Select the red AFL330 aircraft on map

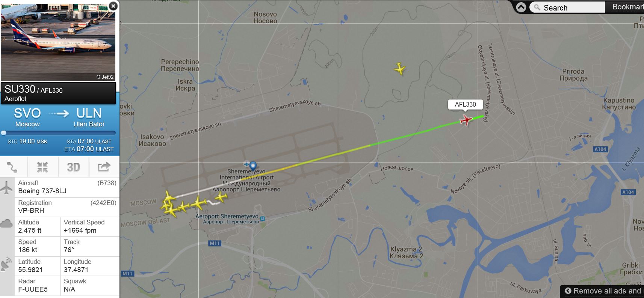pos(466,120)
